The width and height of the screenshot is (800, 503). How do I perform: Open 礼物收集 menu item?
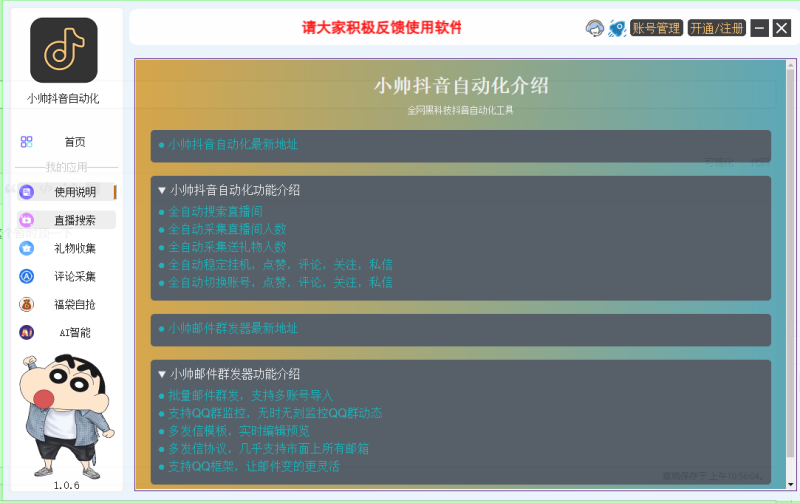pos(75,248)
